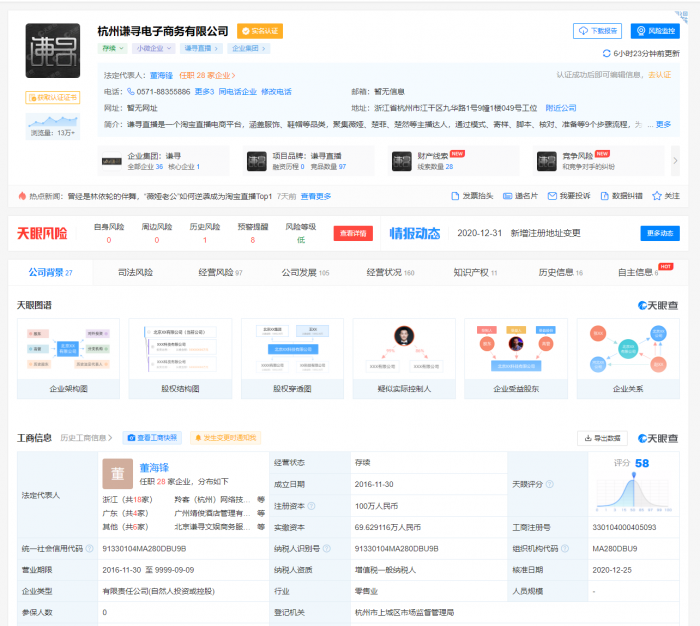Open 风险监控 risk monitoring button

[x=655, y=31]
